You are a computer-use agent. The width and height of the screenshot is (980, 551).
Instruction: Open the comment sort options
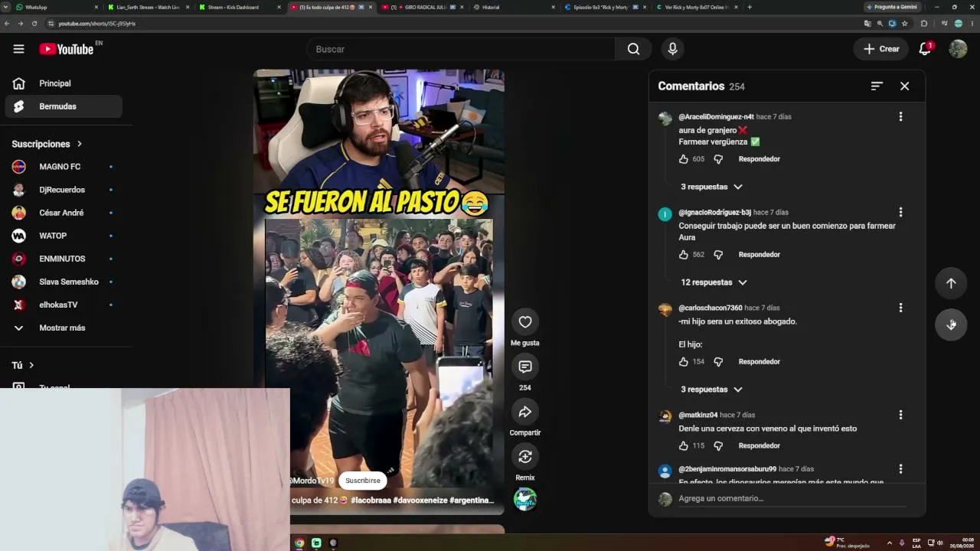tap(877, 86)
